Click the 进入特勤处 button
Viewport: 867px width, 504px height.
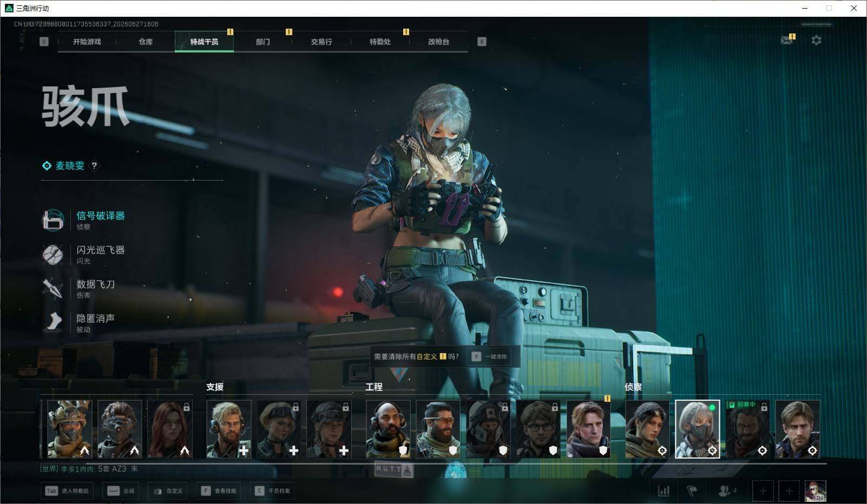click(x=68, y=490)
